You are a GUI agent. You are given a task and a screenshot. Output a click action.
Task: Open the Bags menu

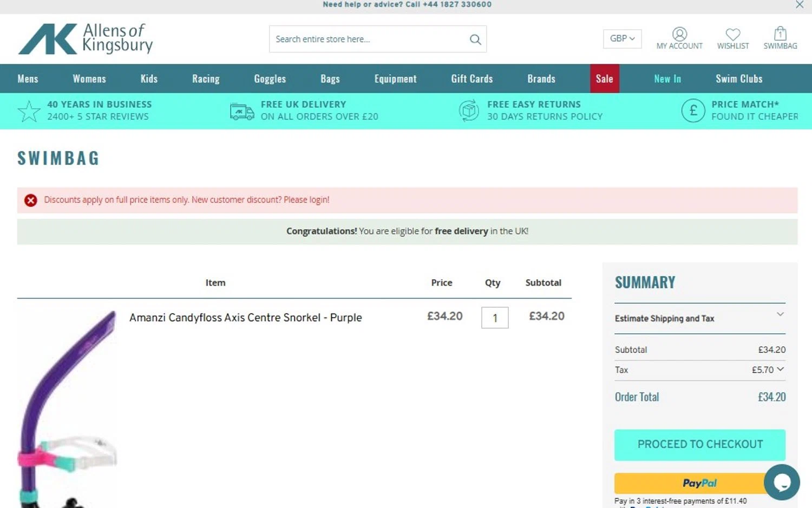(x=330, y=79)
